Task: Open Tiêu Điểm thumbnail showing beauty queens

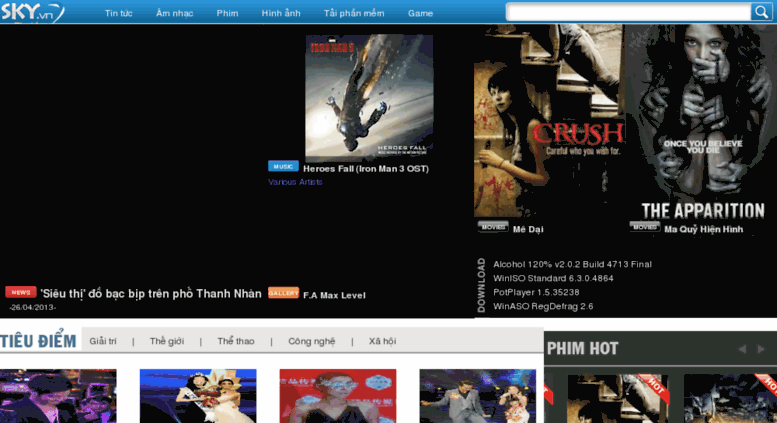Action: coord(198,396)
